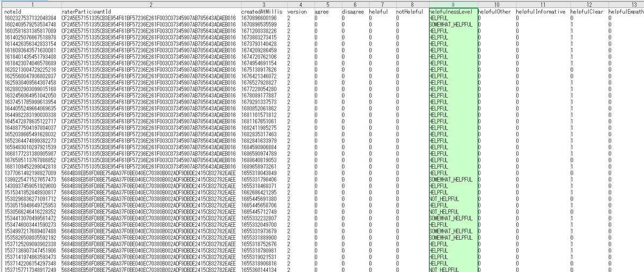Select noteId cell 1614025076667518978

31,37
